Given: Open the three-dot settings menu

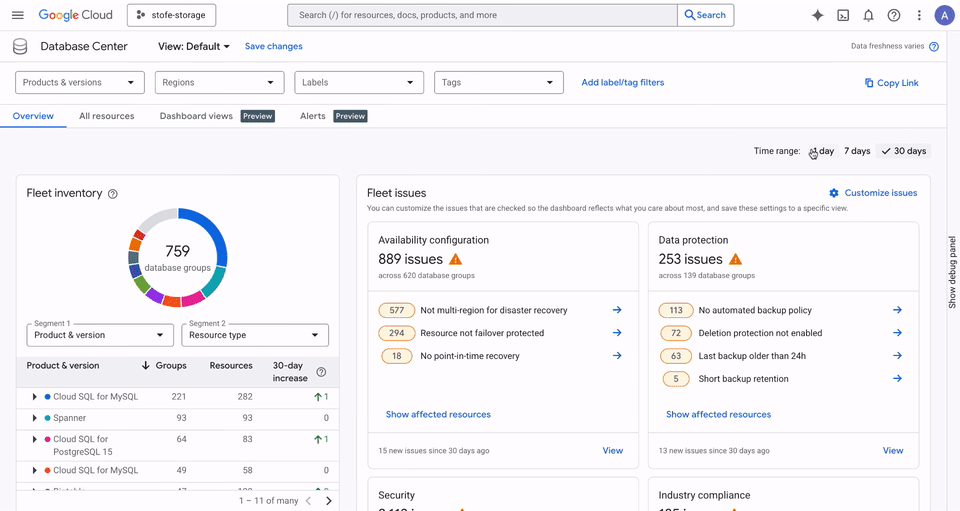Looking at the screenshot, I should tap(919, 15).
